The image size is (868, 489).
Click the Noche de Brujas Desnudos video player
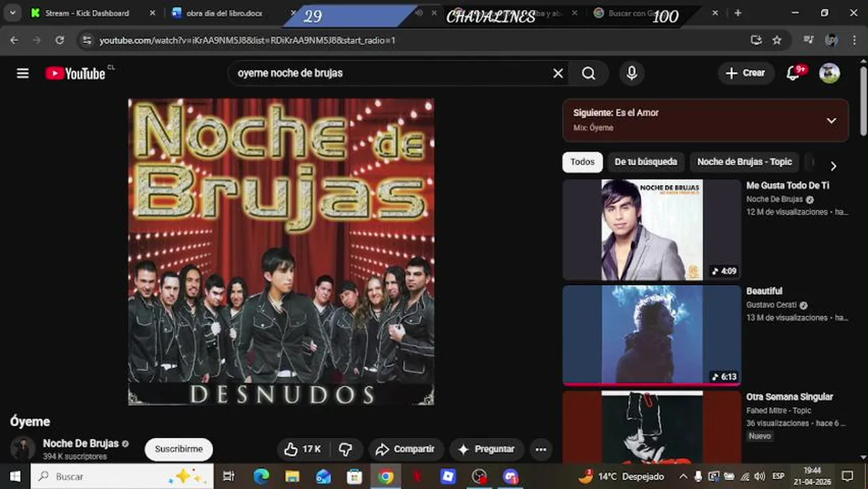pyautogui.click(x=281, y=252)
